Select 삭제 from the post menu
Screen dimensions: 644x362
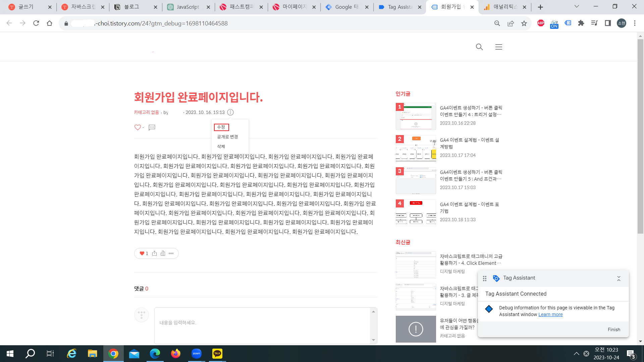pos(221,146)
